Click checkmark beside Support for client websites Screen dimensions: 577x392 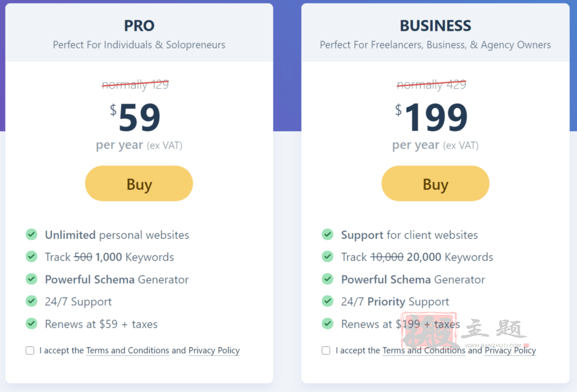pos(327,234)
